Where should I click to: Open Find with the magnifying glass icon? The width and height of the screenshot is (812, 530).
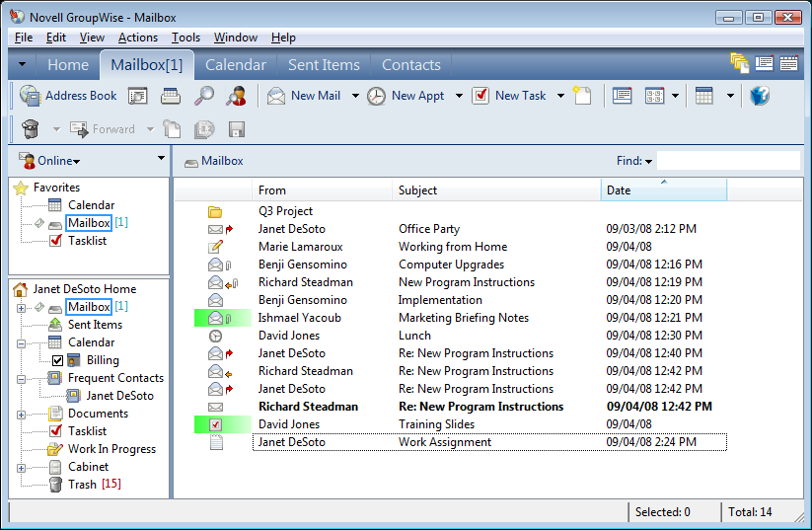tap(204, 96)
